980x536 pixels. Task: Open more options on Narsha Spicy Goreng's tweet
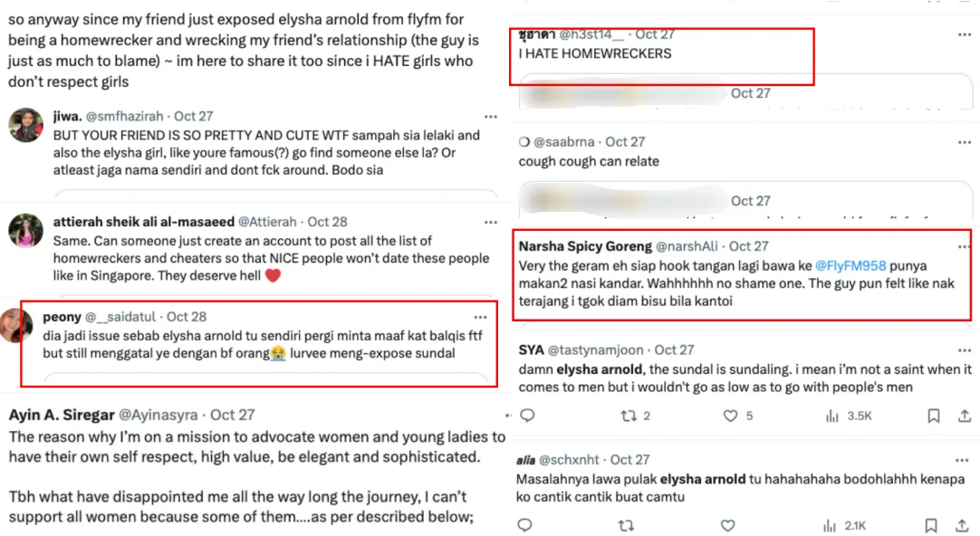[x=963, y=246]
